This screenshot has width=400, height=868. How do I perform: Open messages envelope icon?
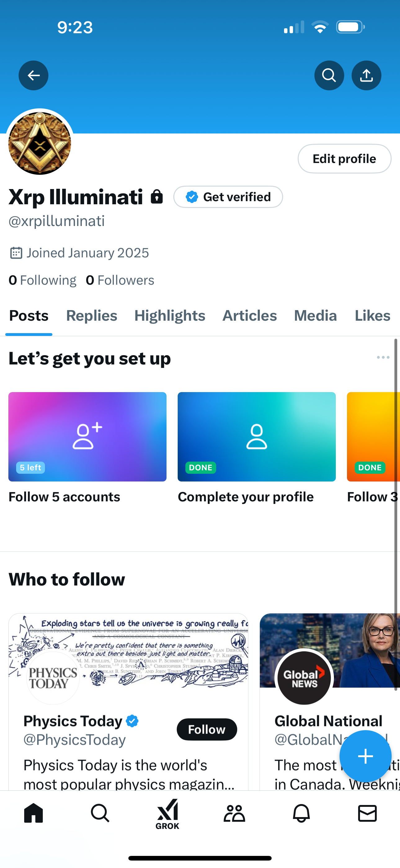[x=367, y=813]
